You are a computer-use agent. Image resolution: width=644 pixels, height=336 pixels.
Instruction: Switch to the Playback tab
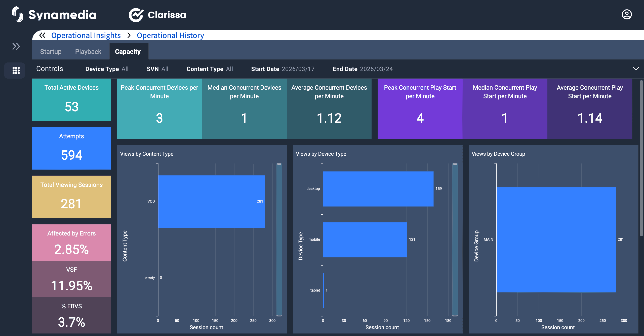tap(88, 52)
